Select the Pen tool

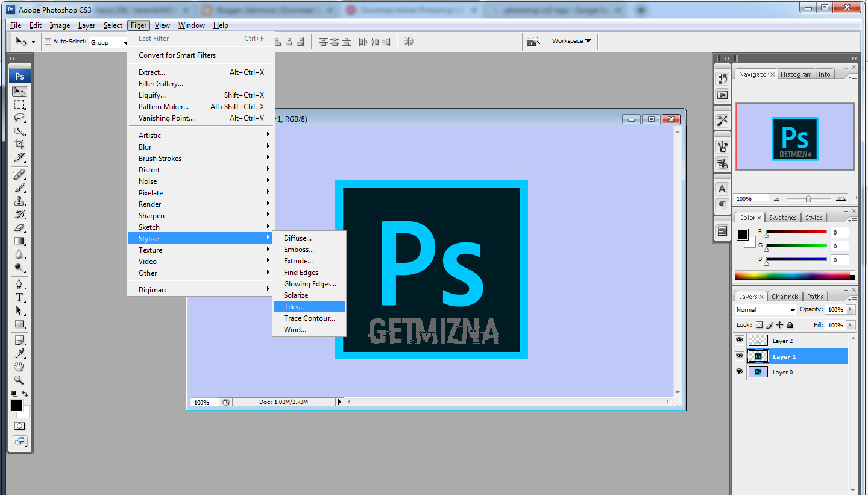20,283
